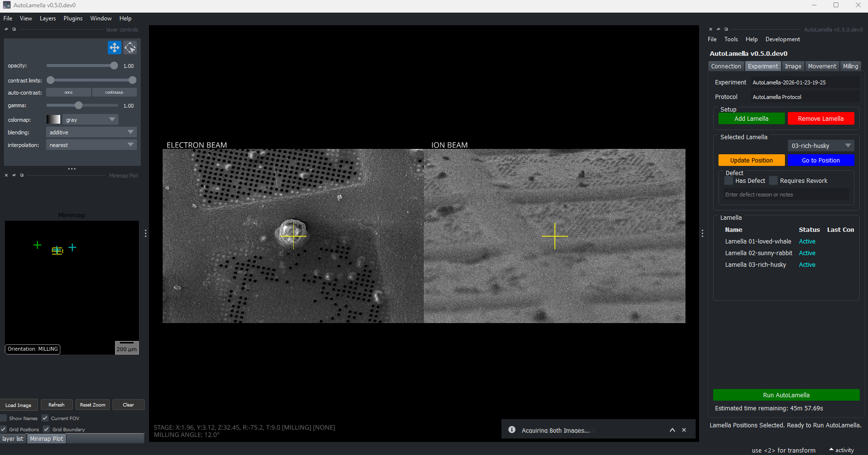Close the Minimap Plot dock panel
Image resolution: width=868 pixels, height=455 pixels.
tap(6, 176)
